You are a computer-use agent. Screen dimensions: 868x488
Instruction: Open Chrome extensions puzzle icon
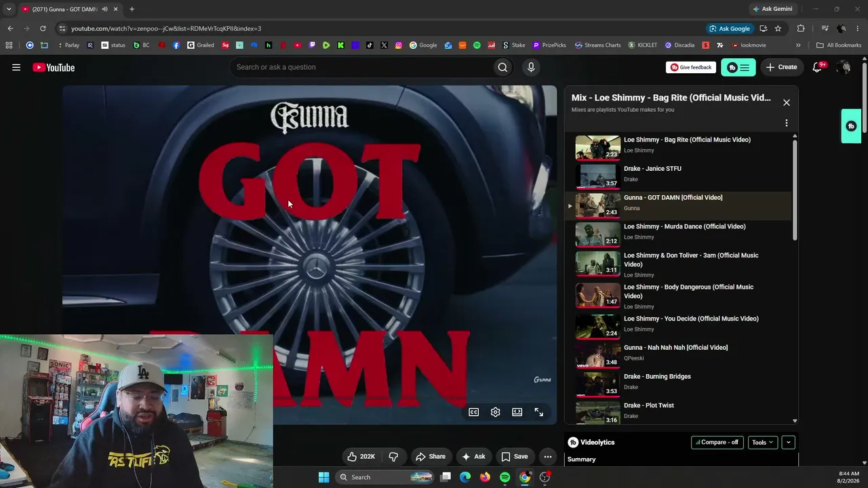tap(801, 28)
